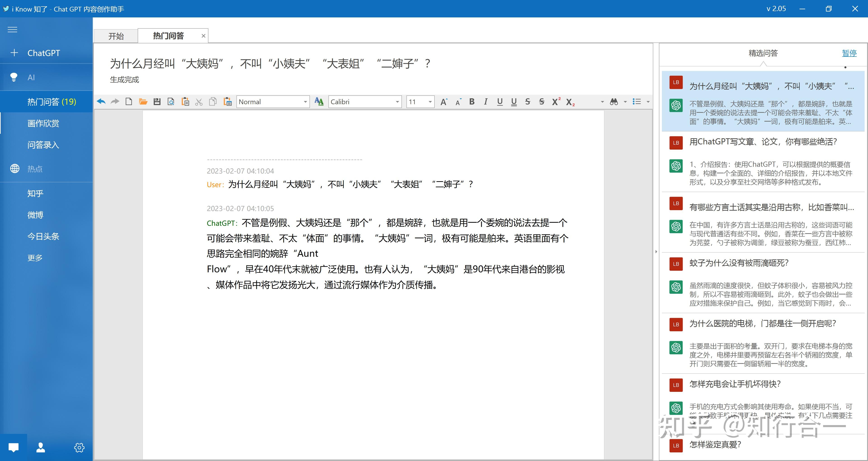The width and height of the screenshot is (868, 461).
Task: Select question 用ChatGPT写文章、论文
Action: pos(763,141)
